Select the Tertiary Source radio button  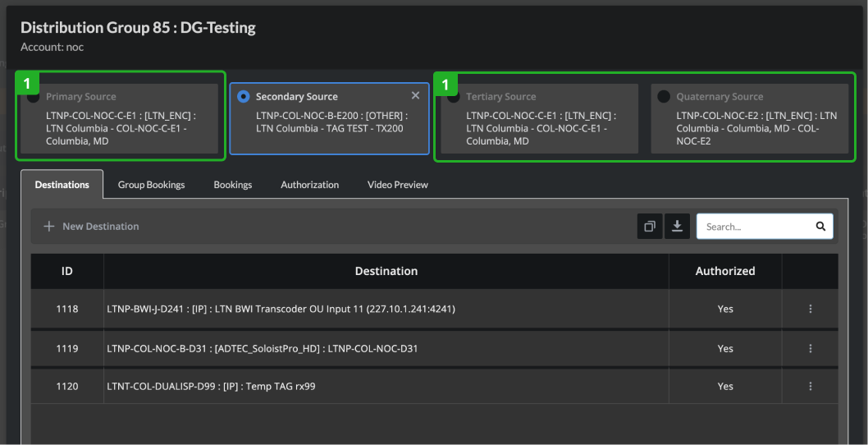coord(454,96)
